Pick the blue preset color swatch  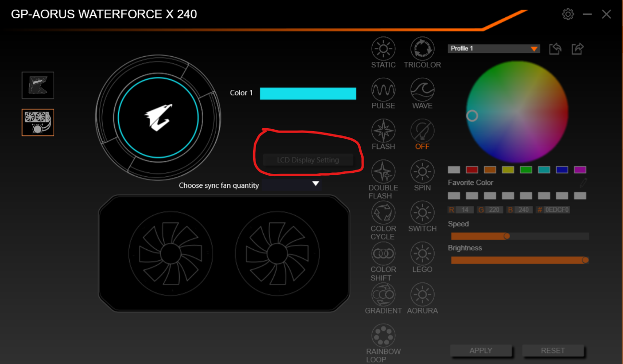click(x=562, y=170)
